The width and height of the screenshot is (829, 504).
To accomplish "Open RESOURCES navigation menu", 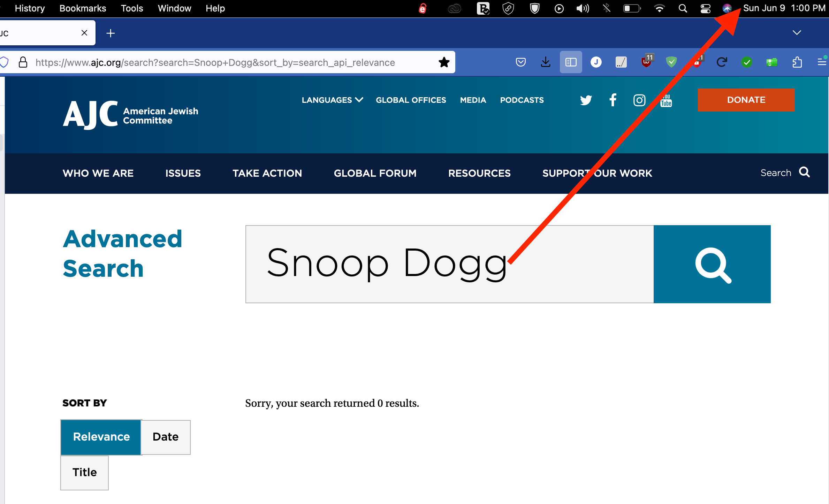I will coord(479,173).
